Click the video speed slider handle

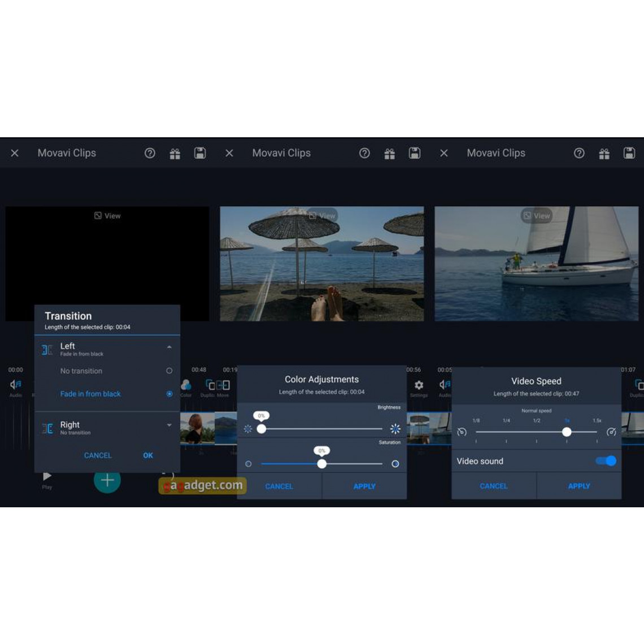pyautogui.click(x=567, y=432)
